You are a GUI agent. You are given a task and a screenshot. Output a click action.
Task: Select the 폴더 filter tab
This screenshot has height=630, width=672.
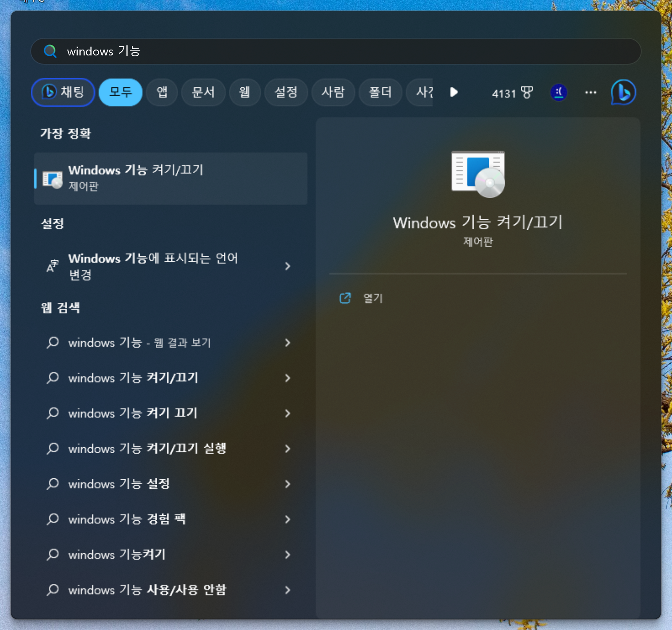(x=380, y=92)
